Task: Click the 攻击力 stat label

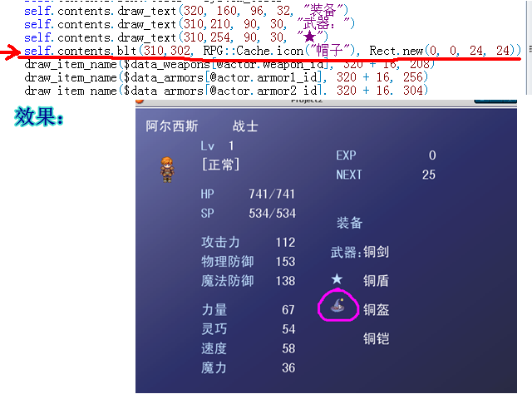Action: coord(220,242)
